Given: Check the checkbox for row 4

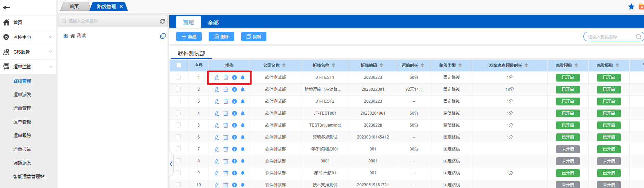Looking at the screenshot, I should [178, 113].
